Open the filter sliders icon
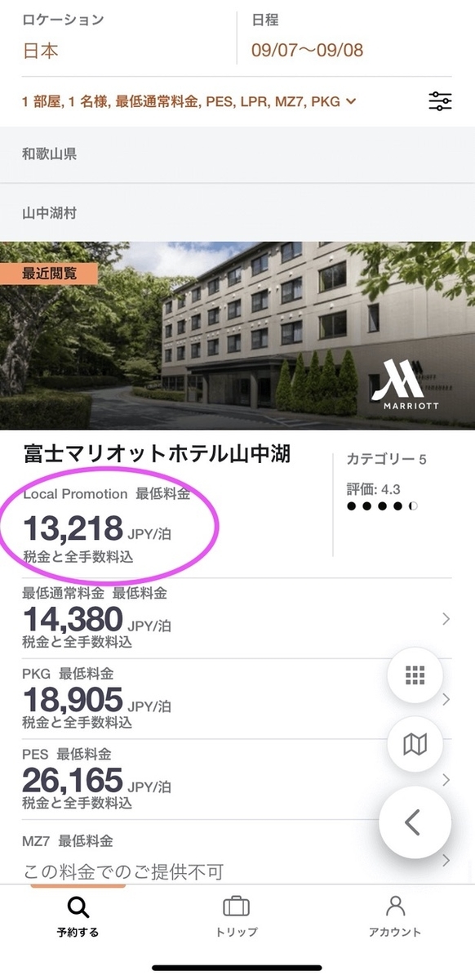Viewport: 475px width, 980px height. coord(440,101)
